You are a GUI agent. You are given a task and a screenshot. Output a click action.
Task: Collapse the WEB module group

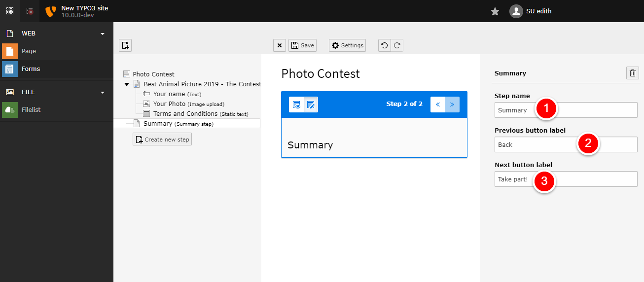(103, 34)
